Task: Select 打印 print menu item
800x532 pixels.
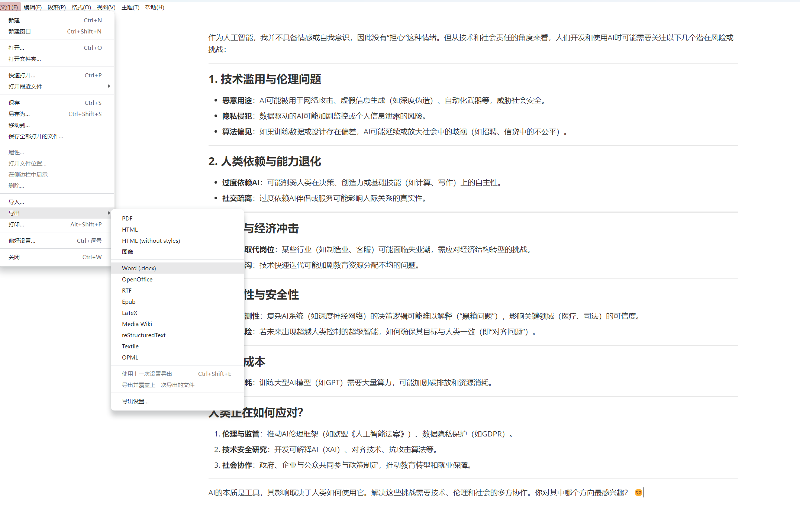Action: point(16,224)
